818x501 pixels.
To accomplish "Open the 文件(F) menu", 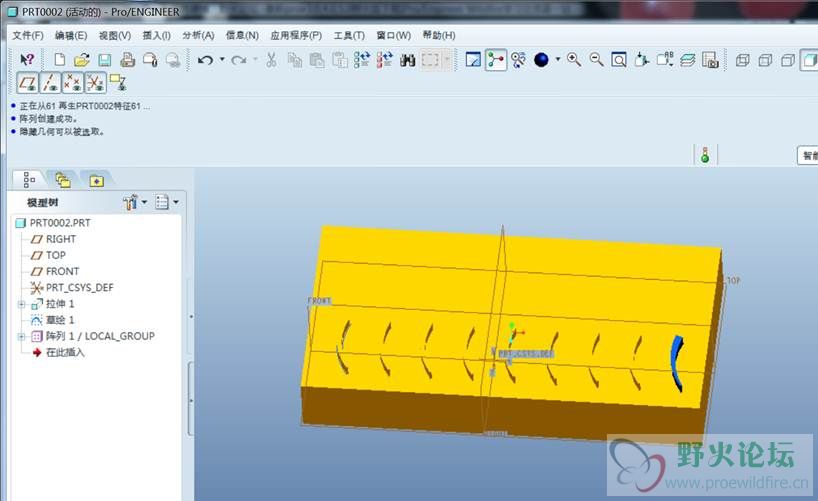I will tap(28, 35).
